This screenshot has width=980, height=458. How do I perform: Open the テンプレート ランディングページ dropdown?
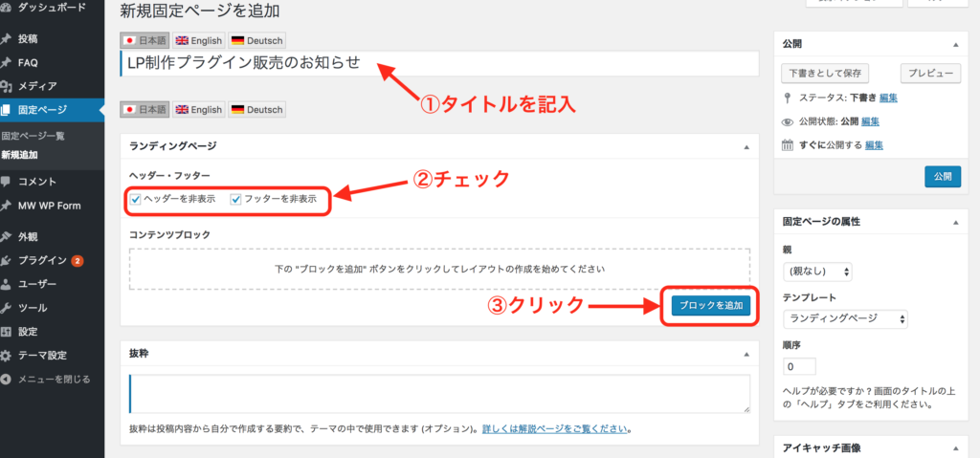pos(845,318)
